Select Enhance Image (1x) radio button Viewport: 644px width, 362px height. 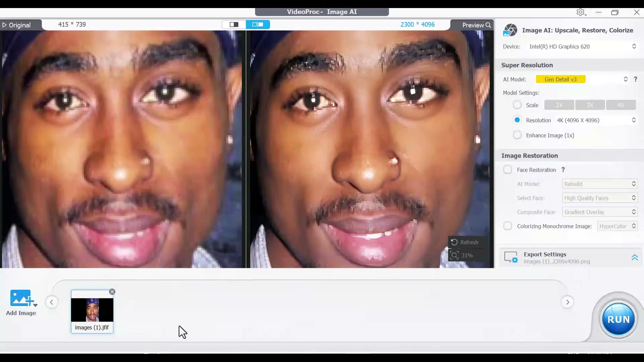click(517, 135)
